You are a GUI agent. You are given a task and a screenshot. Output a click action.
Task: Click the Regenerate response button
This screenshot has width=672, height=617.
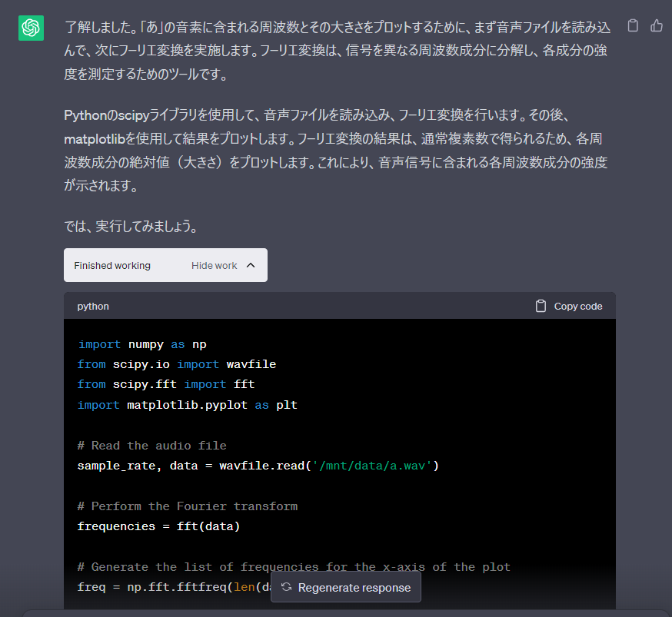(x=345, y=585)
